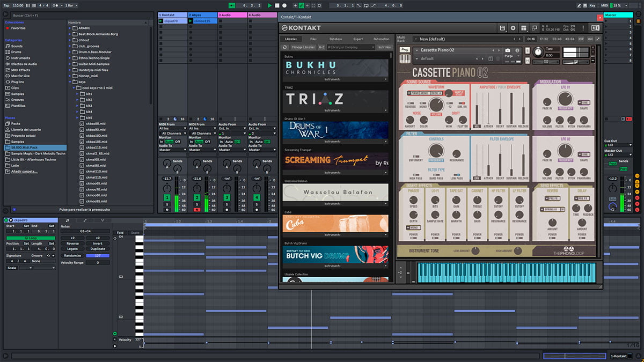Launch the ckpad70 clip
The height and width of the screenshot is (362, 644).
point(161,21)
